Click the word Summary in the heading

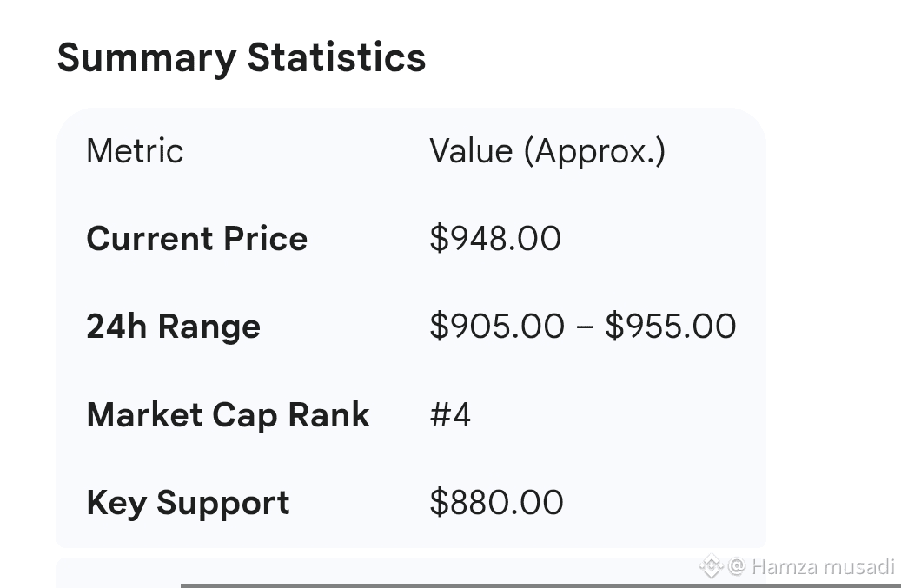(x=146, y=58)
